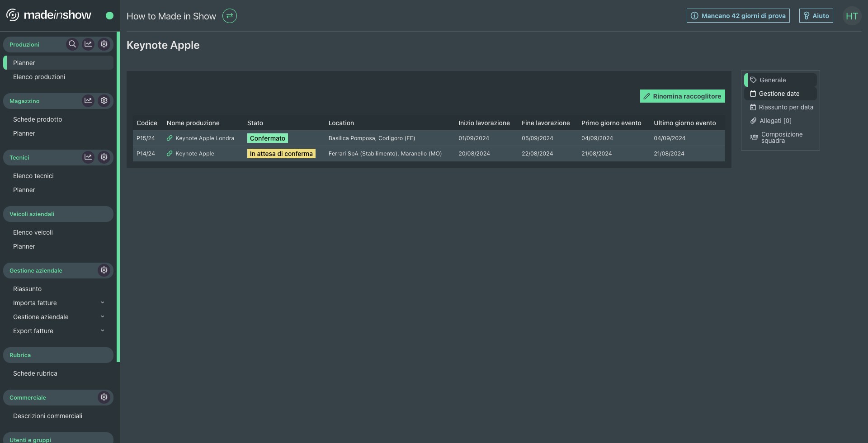Click location Basilica Pomposa, Codigoro (FE)
This screenshot has height=443, width=868.
[372, 138]
